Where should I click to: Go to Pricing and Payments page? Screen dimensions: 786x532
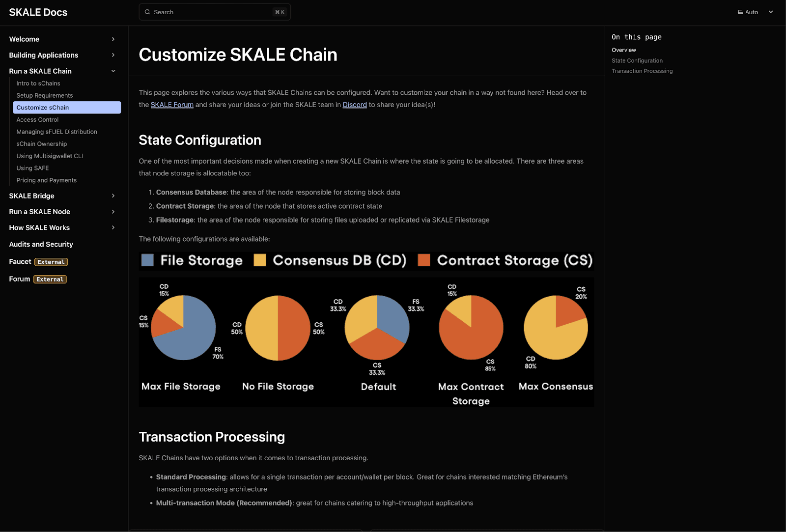(47, 180)
